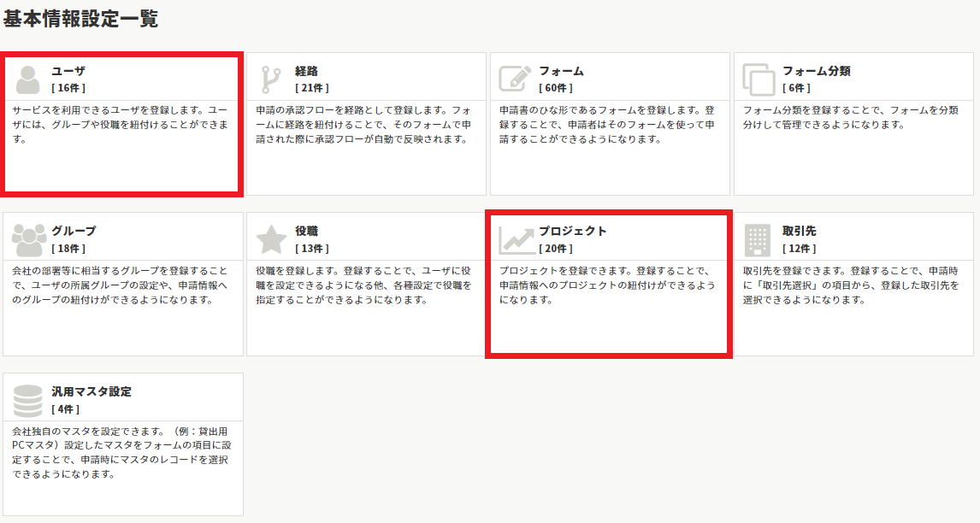
Task: Open the ユーザ settings title
Action: point(68,71)
